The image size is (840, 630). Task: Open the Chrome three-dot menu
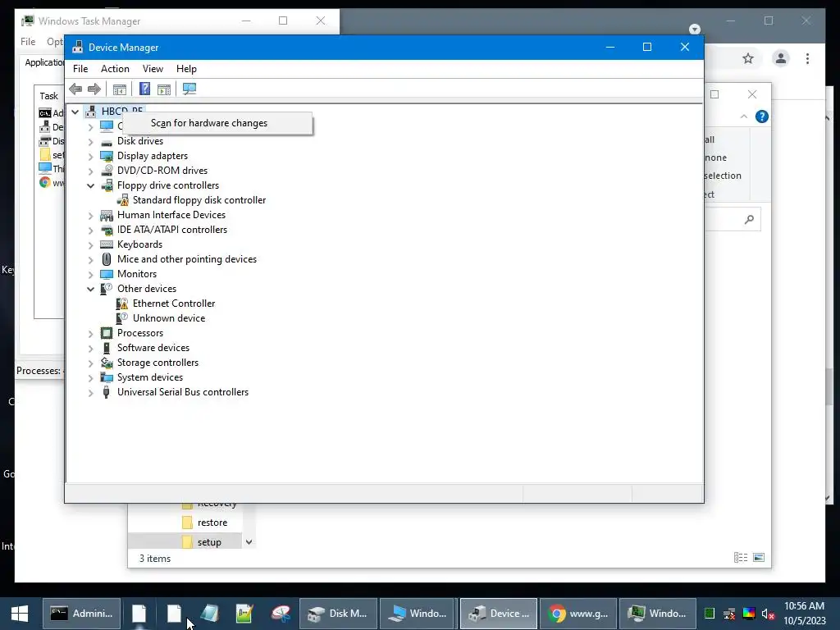(x=807, y=58)
